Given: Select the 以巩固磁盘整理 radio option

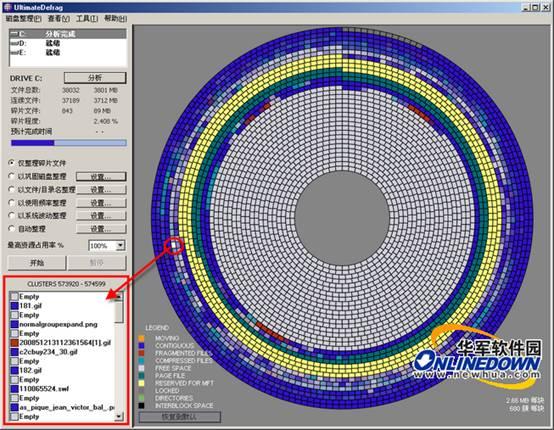Looking at the screenshot, I should [x=12, y=176].
